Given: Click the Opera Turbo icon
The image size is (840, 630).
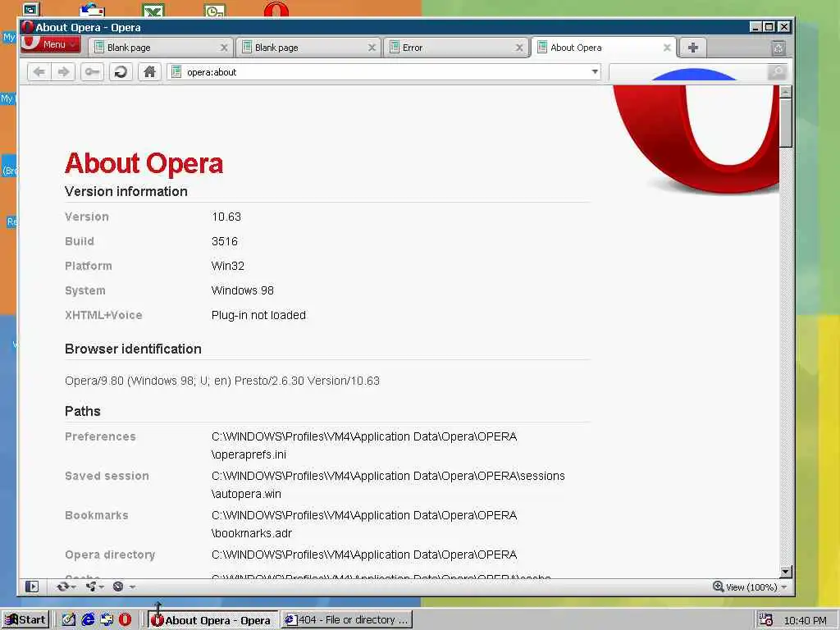Looking at the screenshot, I should tap(118, 587).
